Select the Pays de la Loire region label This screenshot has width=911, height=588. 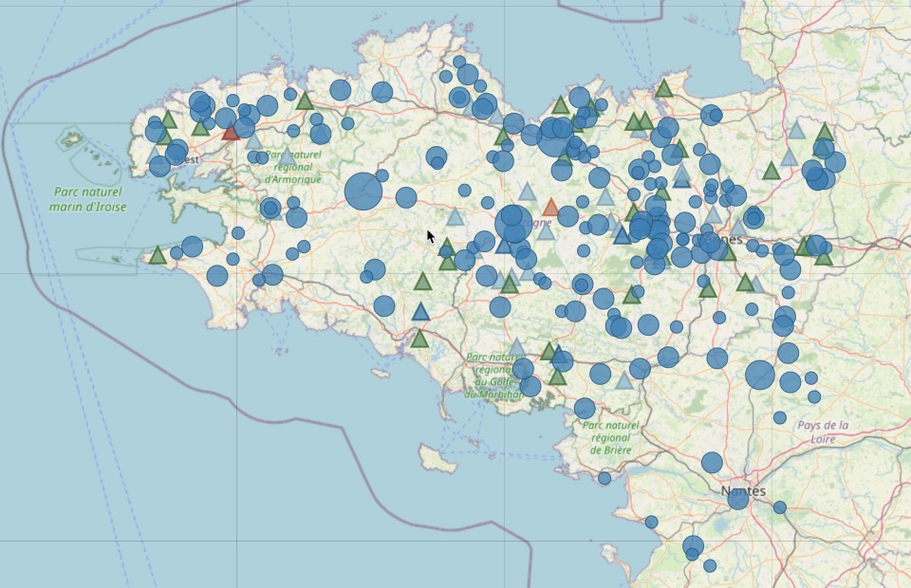pos(823,432)
